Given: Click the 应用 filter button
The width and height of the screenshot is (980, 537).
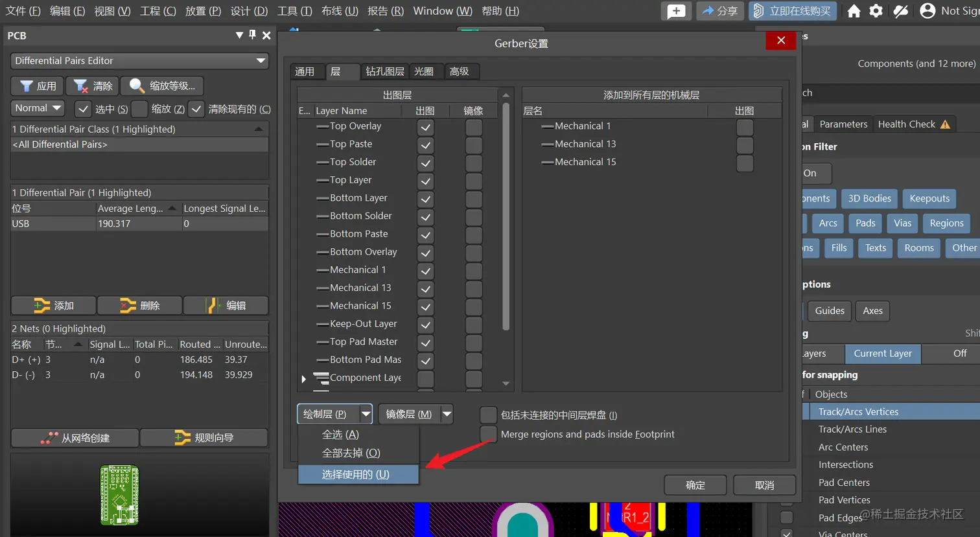Looking at the screenshot, I should [38, 86].
